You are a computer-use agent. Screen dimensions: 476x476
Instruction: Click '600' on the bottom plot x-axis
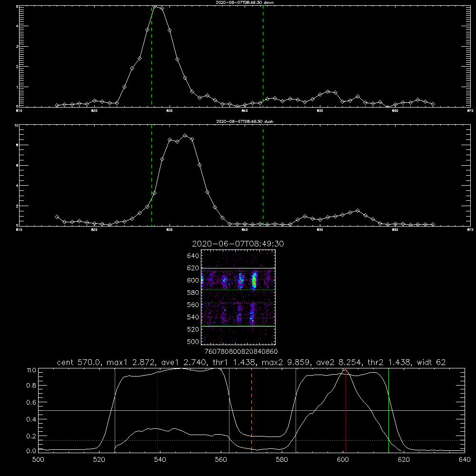343,460
